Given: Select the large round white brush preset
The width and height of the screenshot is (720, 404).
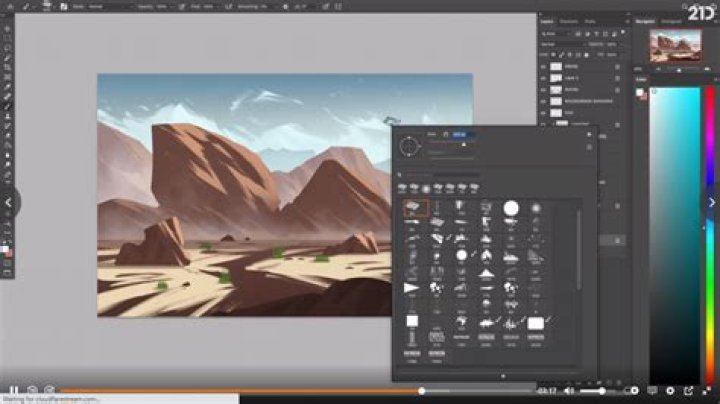Looking at the screenshot, I should [511, 208].
